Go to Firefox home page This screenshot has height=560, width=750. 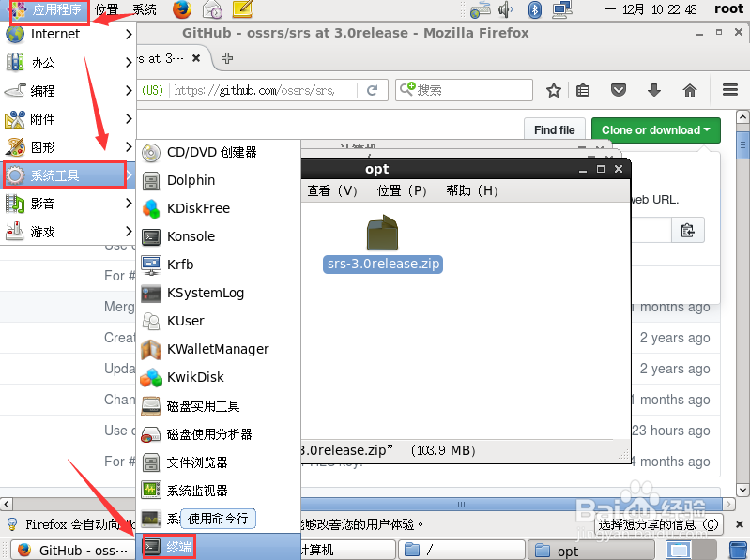(690, 90)
